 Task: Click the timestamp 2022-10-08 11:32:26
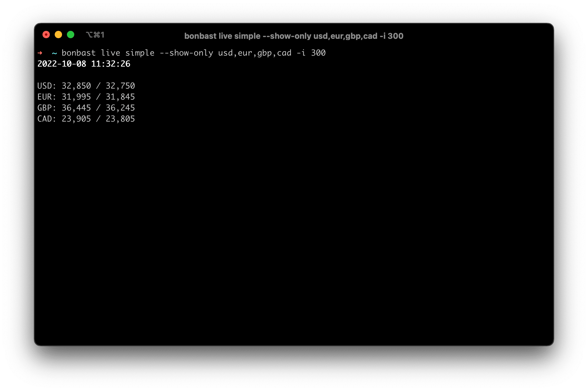point(84,64)
